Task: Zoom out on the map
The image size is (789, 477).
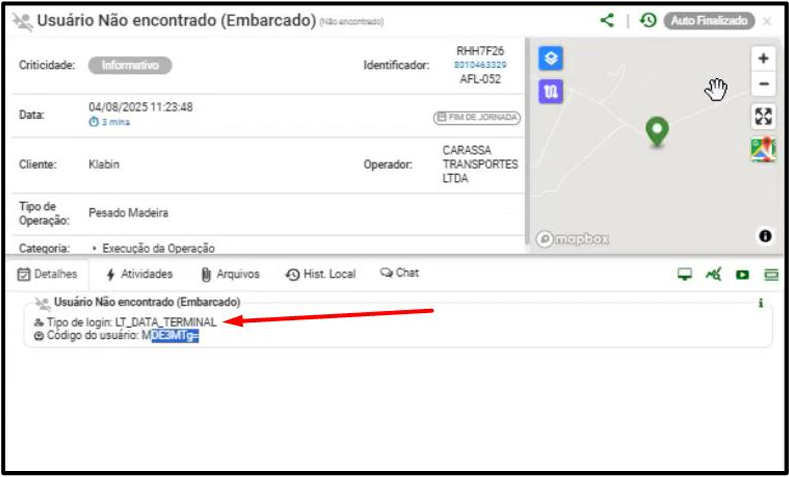Action: [763, 84]
